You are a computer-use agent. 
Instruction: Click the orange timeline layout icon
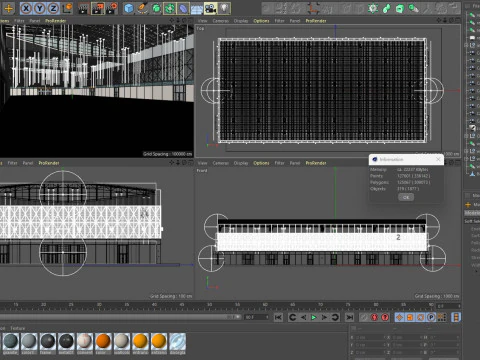pos(456,317)
